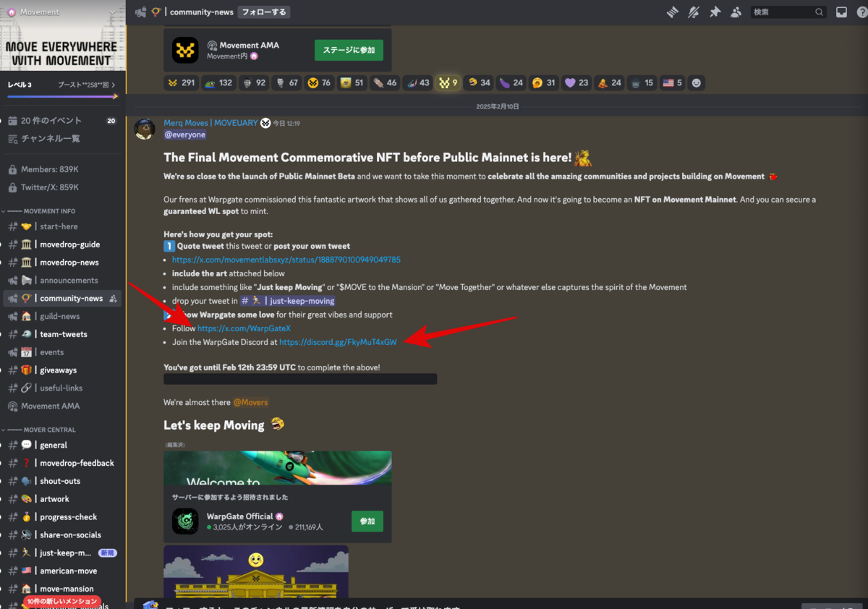Click the Twitter/X: 859K locked channel

61,187
